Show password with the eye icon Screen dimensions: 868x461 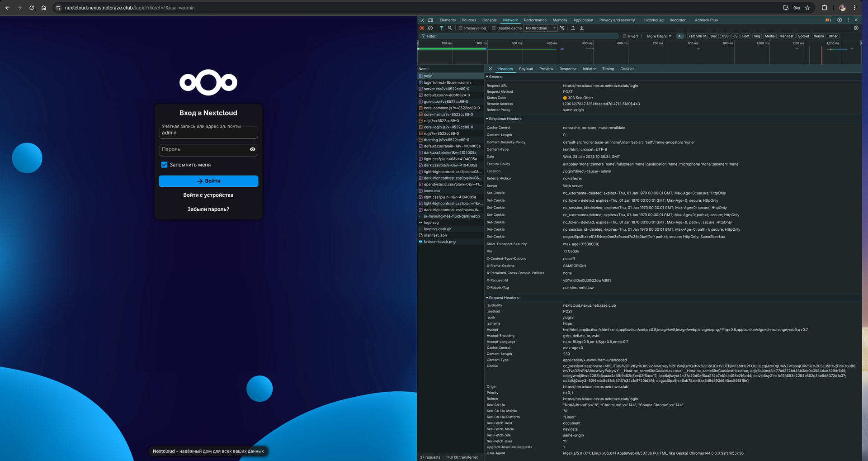pyautogui.click(x=253, y=149)
